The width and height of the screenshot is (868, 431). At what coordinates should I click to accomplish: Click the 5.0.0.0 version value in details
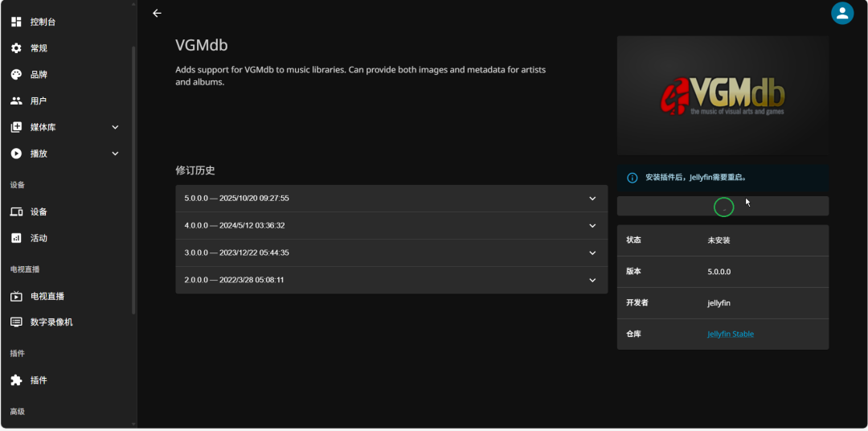point(719,272)
